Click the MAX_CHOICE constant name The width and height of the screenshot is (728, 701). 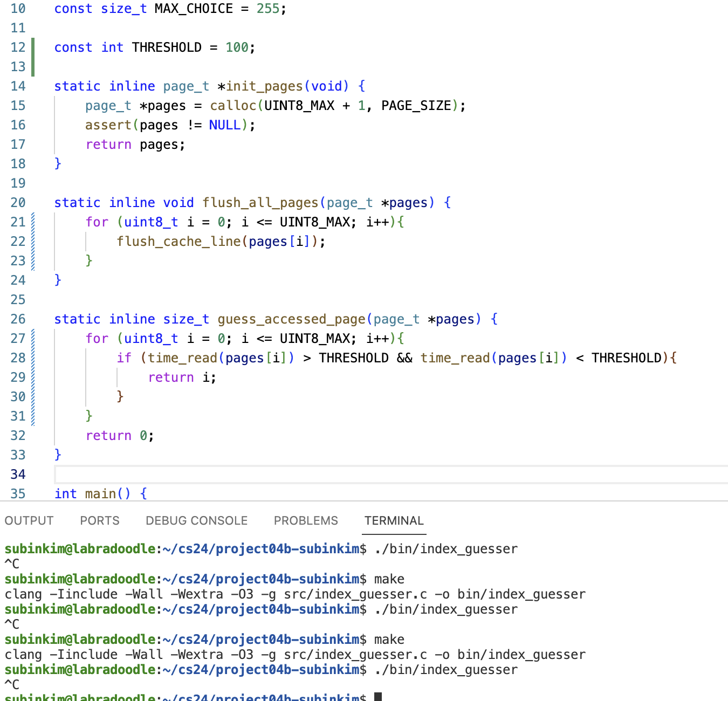[194, 9]
